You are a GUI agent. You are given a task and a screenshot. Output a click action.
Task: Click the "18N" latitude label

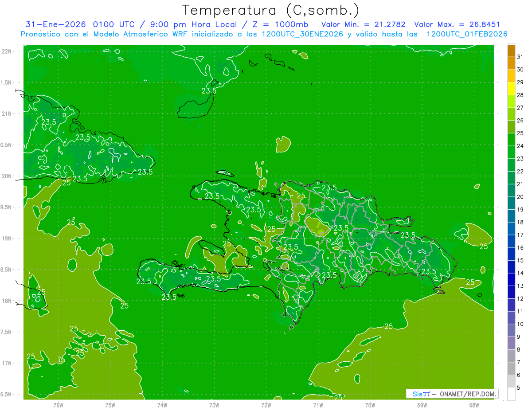click(x=7, y=301)
